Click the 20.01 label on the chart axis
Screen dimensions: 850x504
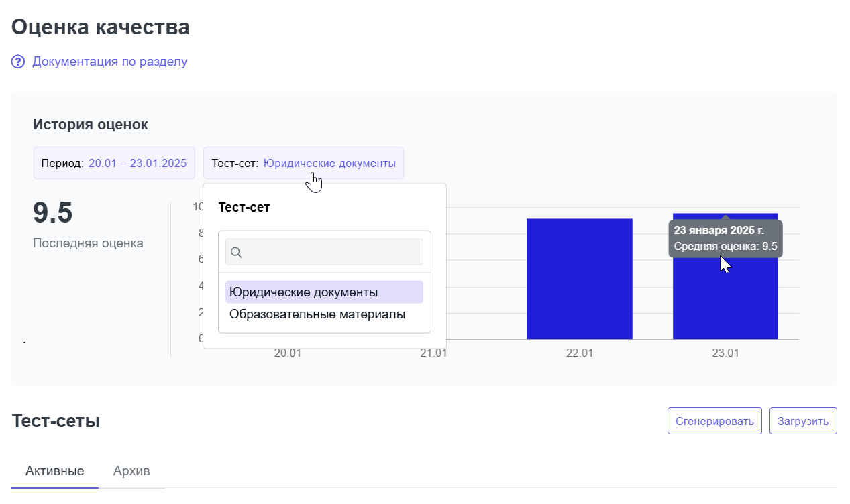tap(287, 353)
